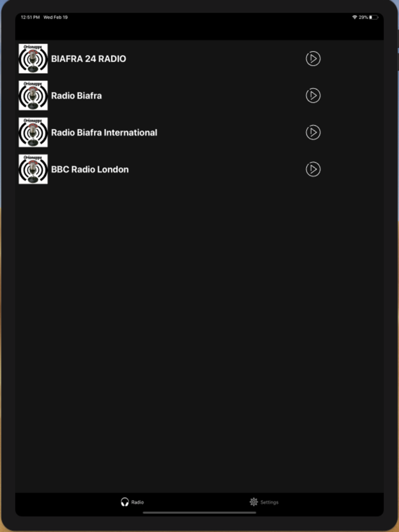Tap the battery indicator icon
Viewport: 399px width, 532px height.
(373, 17)
